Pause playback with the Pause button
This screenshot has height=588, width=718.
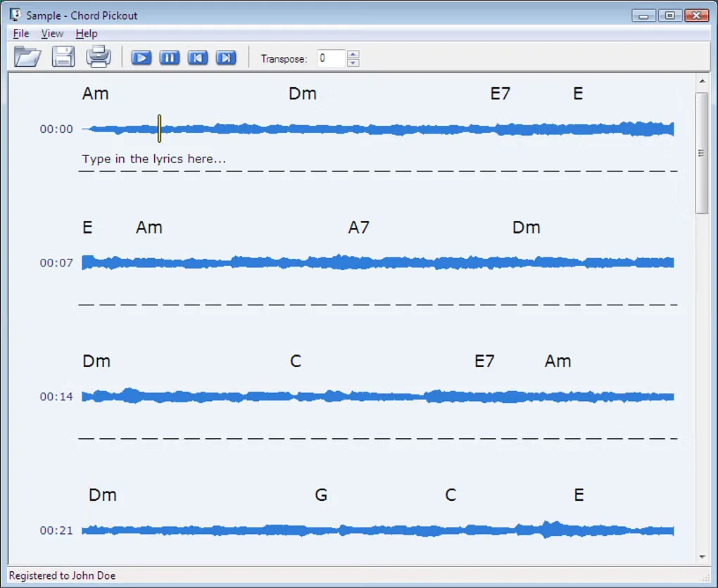click(x=170, y=58)
